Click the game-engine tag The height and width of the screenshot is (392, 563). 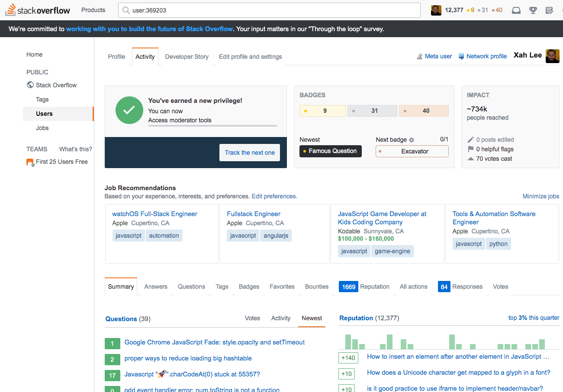coord(392,251)
